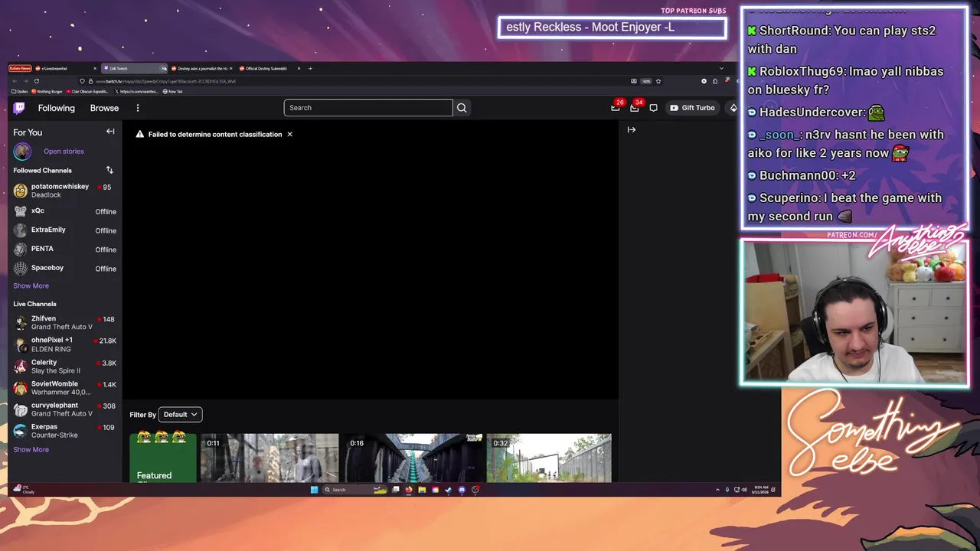Viewport: 980px width, 551px height.
Task: Open stories link
Action: click(64, 151)
